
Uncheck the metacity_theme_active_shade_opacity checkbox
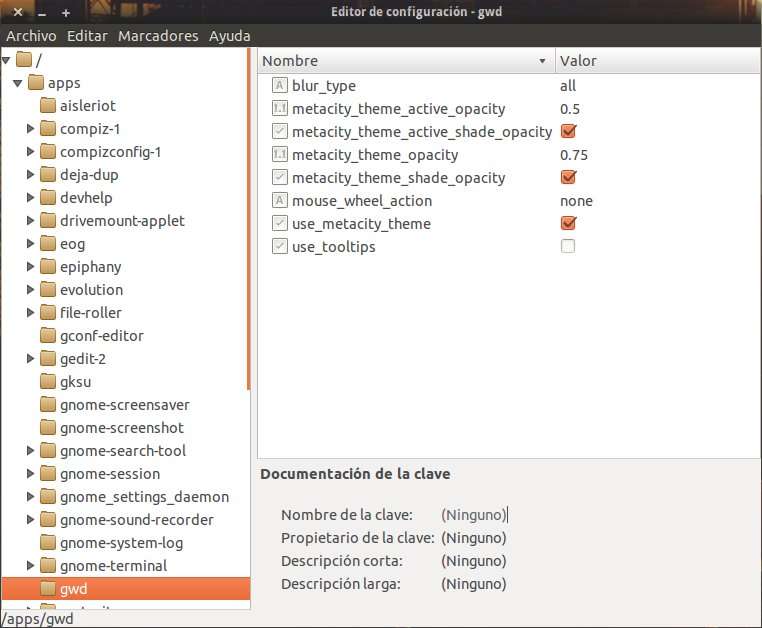pos(568,132)
